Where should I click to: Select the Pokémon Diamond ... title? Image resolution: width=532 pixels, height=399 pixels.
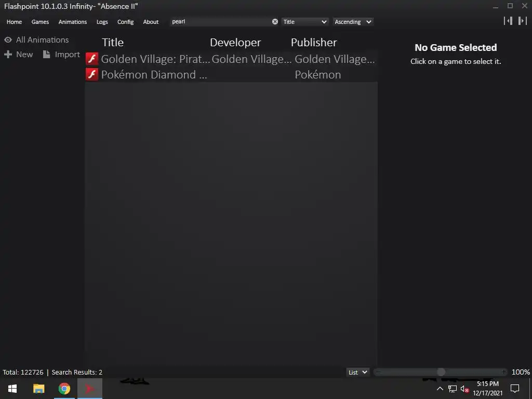(x=154, y=75)
